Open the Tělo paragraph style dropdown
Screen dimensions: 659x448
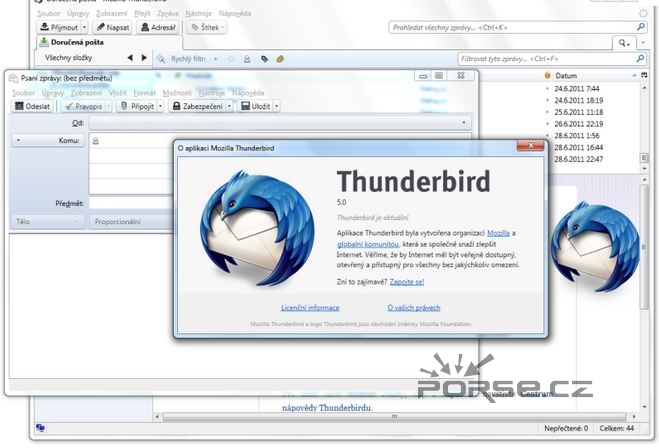click(x=47, y=221)
